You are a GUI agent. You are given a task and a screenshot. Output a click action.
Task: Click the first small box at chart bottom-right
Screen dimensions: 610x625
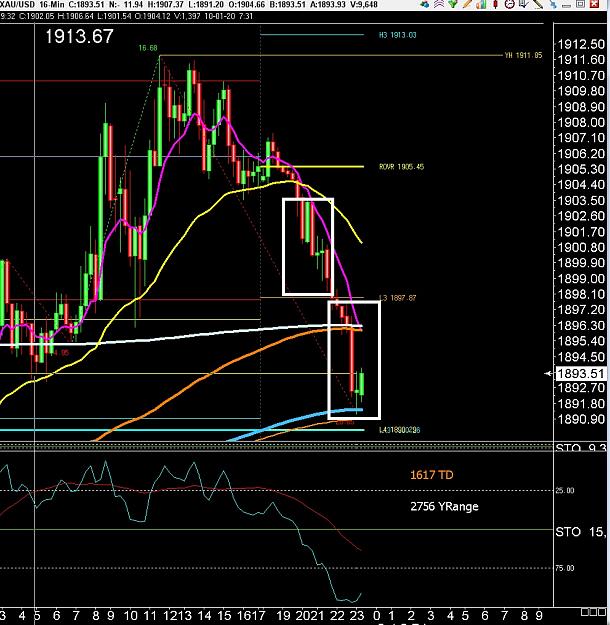[x=585, y=611]
